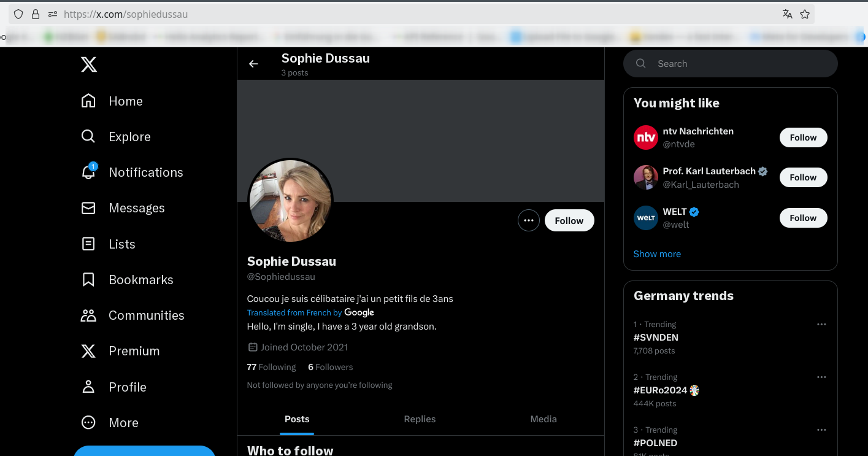
Task: Open the Lists icon in sidebar
Action: [88, 244]
